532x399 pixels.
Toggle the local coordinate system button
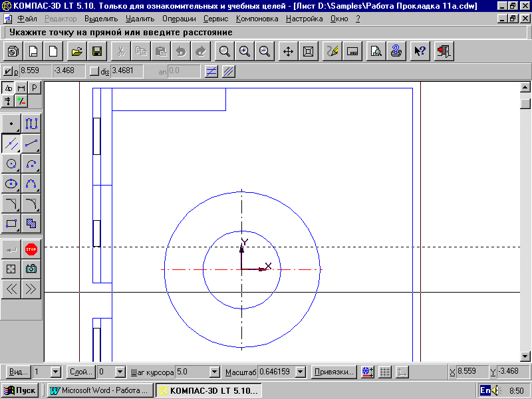click(402, 372)
